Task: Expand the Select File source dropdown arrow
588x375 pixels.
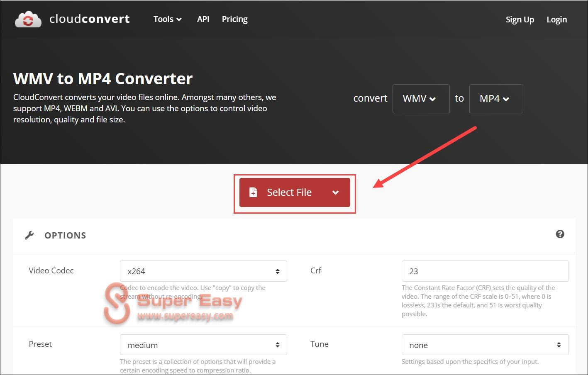Action: (x=335, y=192)
